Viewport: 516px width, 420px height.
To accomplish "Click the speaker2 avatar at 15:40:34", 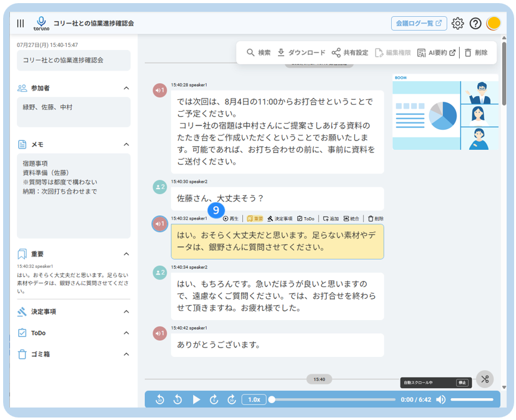I will [x=159, y=273].
